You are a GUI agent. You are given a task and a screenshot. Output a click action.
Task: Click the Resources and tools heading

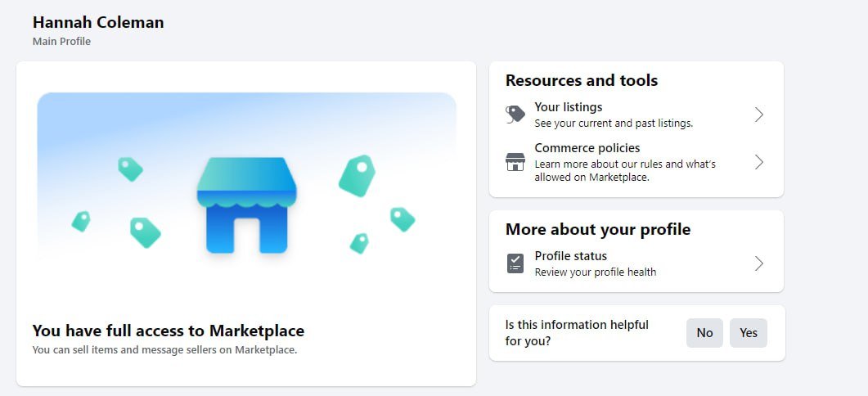coord(581,80)
